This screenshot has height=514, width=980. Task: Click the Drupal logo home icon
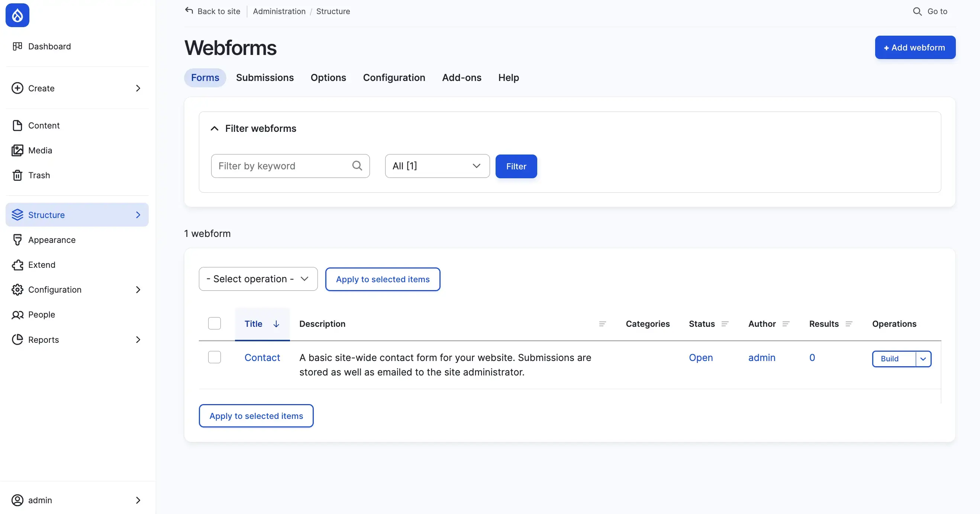[x=17, y=15]
